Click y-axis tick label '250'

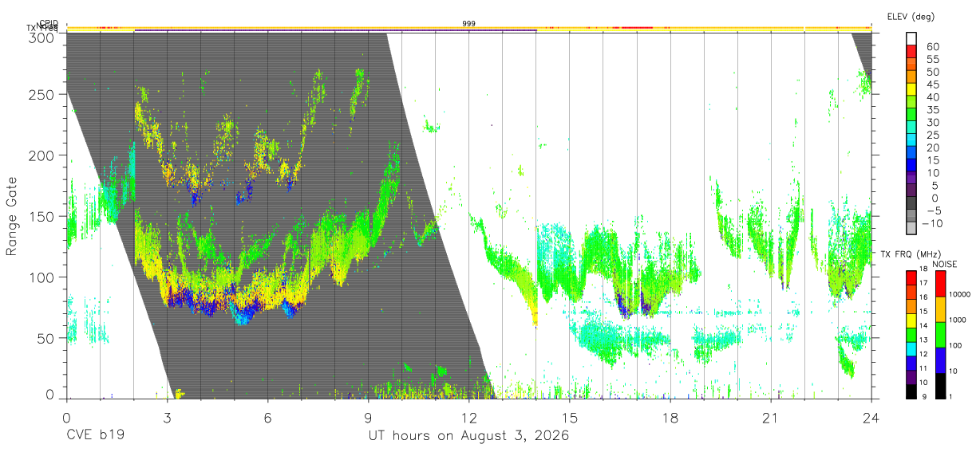(41, 94)
